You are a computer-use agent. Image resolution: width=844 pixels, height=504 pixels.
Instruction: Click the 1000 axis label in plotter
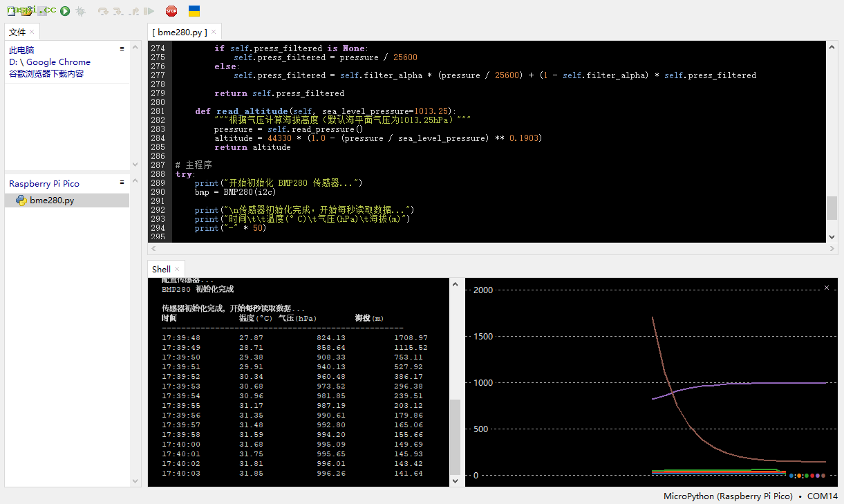pyautogui.click(x=482, y=382)
